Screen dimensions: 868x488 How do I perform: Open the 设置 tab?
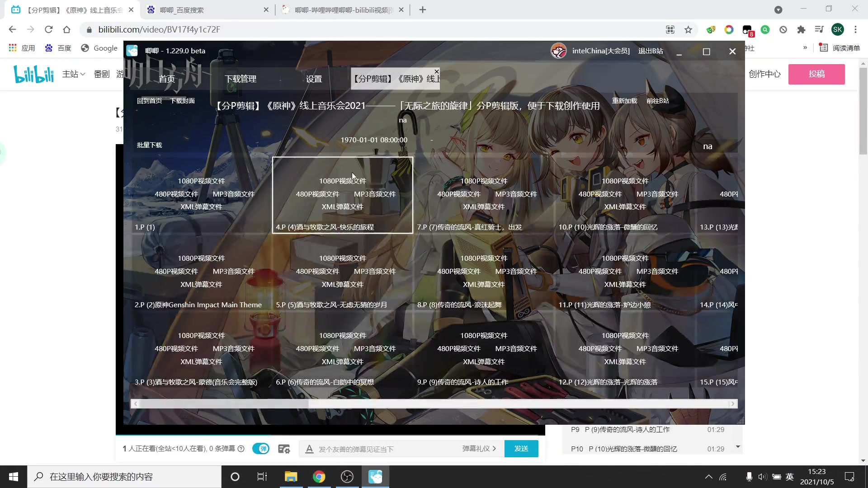point(314,79)
